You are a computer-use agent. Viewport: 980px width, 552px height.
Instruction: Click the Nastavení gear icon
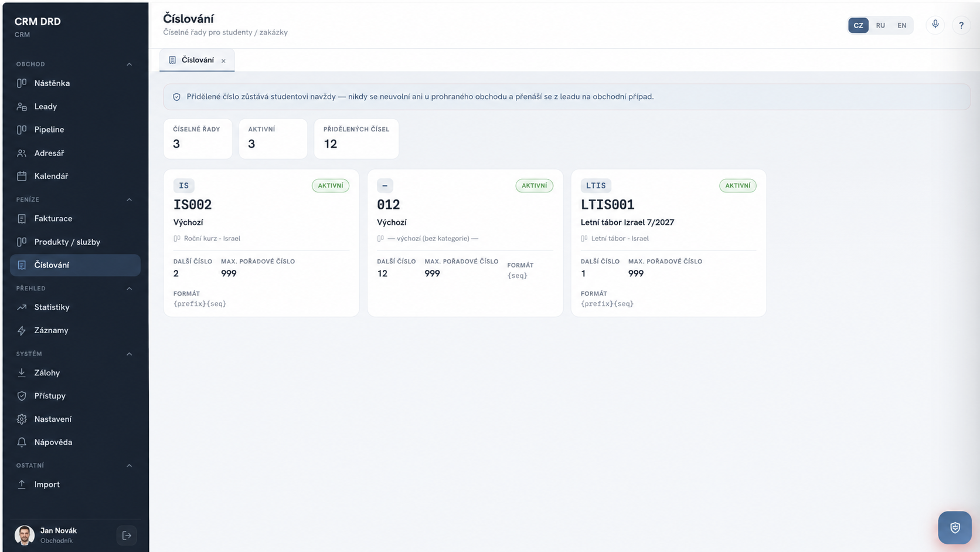[x=22, y=419]
